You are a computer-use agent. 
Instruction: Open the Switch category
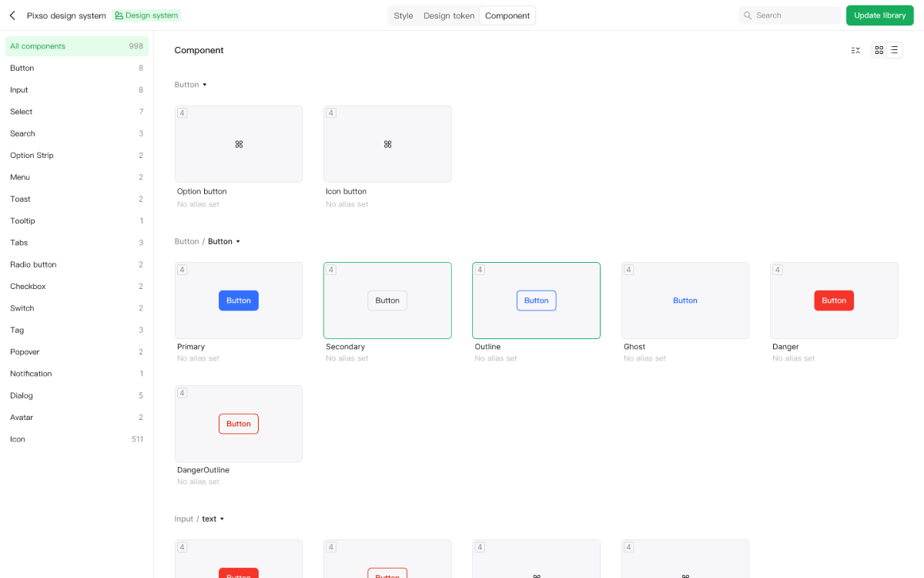coord(77,308)
